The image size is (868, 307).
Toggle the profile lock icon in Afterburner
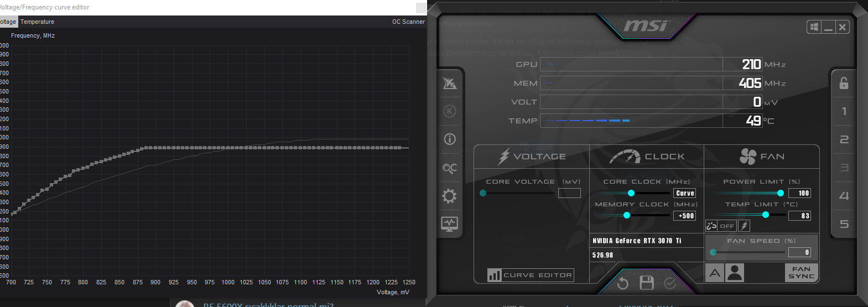click(844, 83)
